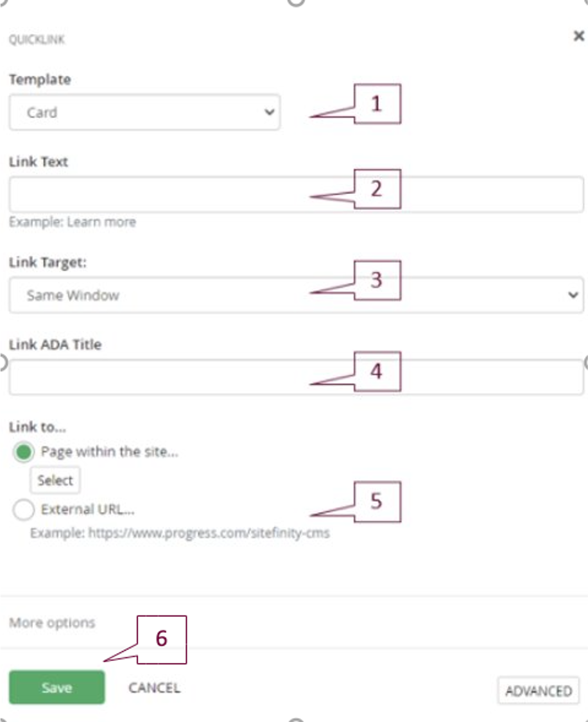Click the callout box numbered 2

click(377, 189)
